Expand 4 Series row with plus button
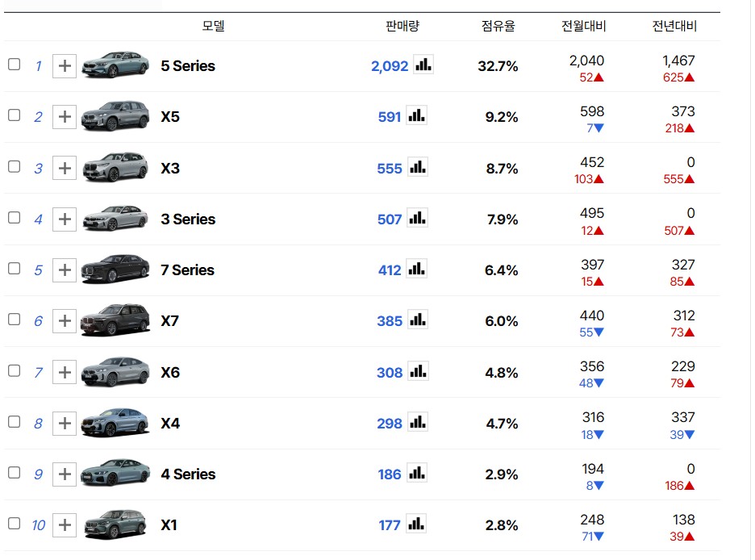 (x=65, y=474)
